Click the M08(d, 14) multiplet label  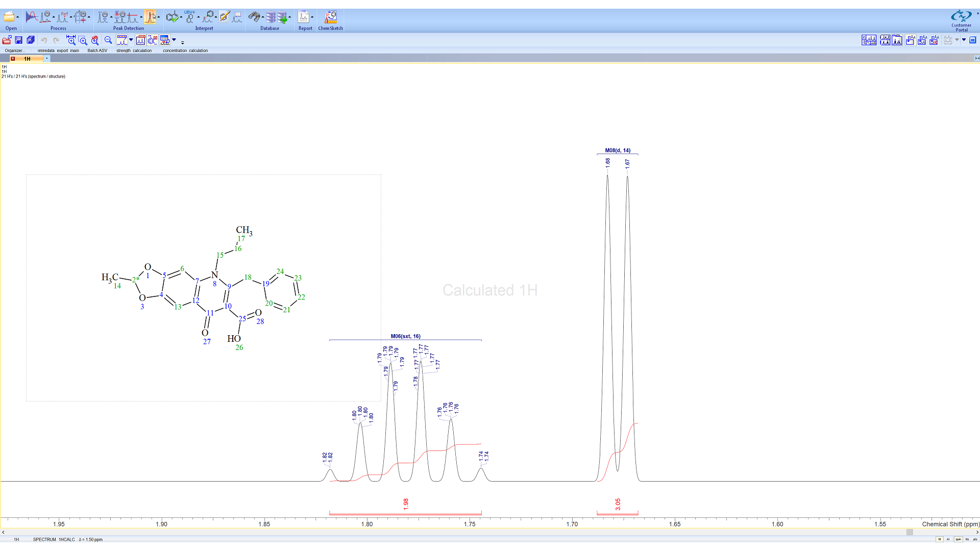click(x=618, y=151)
